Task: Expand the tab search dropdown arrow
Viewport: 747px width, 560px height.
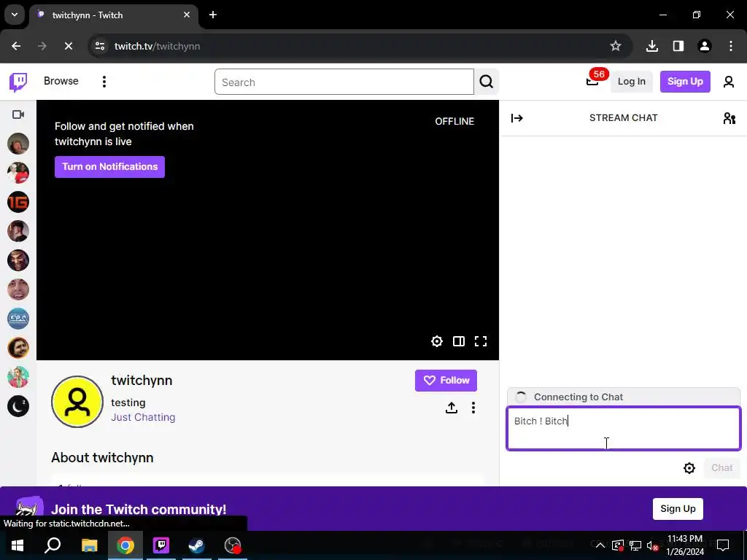Action: tap(15, 15)
